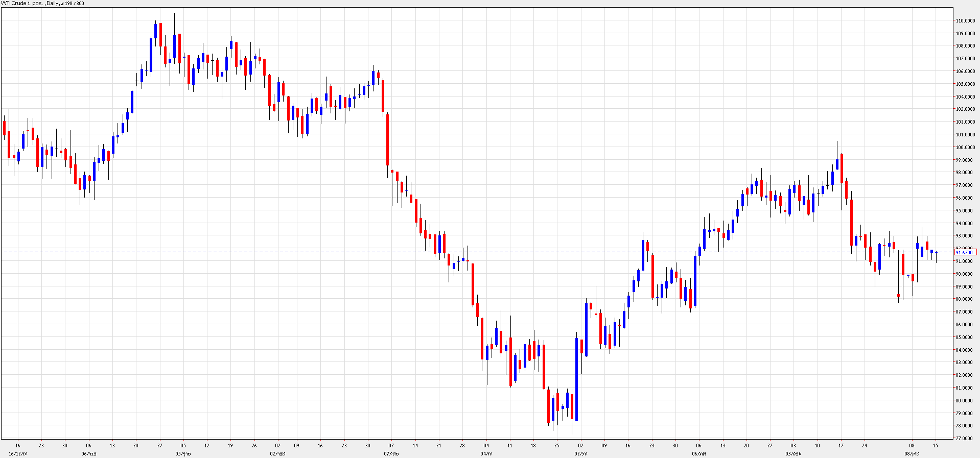Select the 78.0000 price axis value
The height and width of the screenshot is (458, 980).
[965, 426]
